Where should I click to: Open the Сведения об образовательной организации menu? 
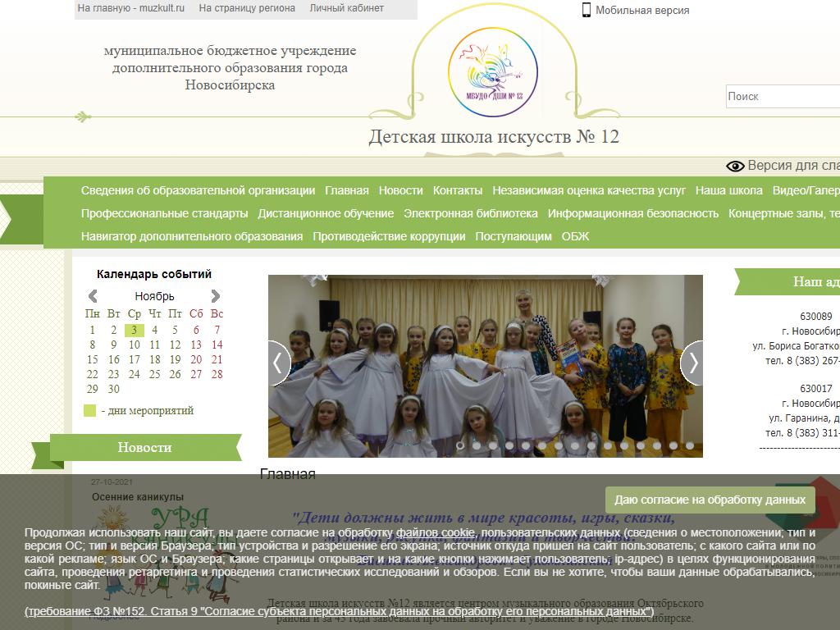198,190
